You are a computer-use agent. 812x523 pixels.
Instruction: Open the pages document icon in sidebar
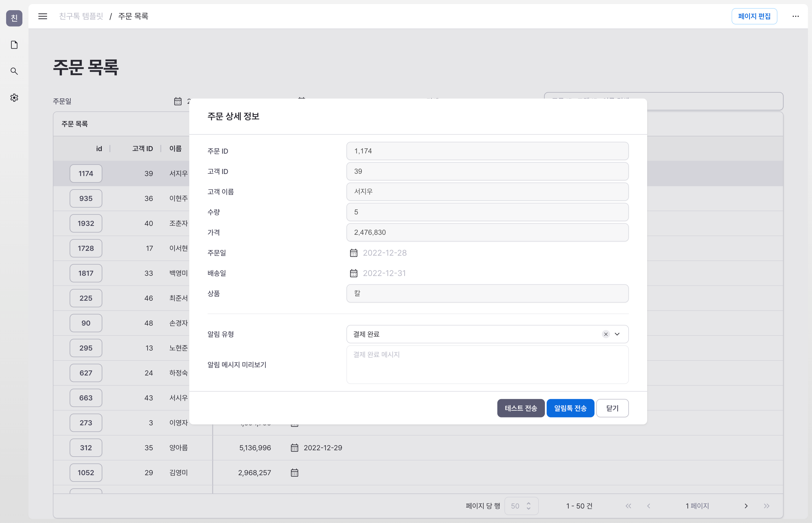point(14,45)
